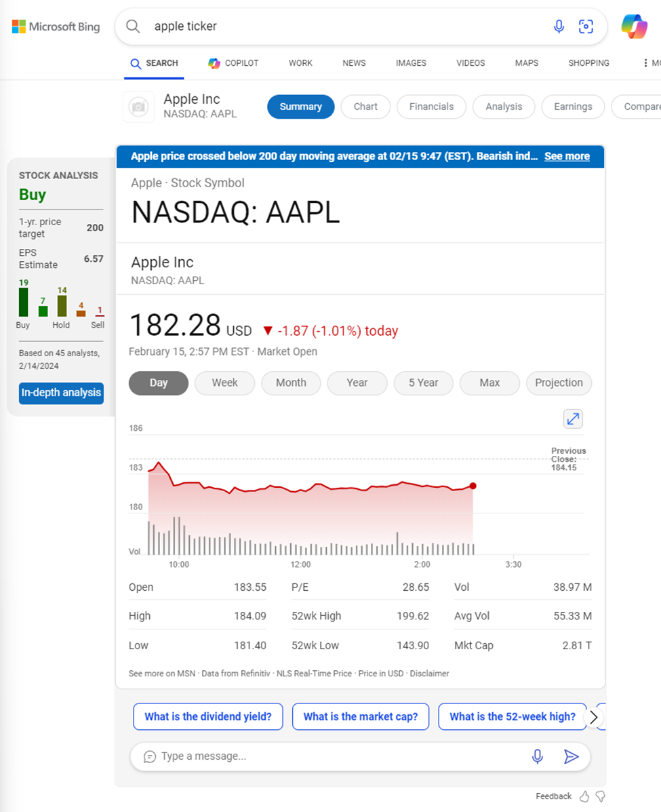Ask What is the market cap?
The height and width of the screenshot is (812, 661).
pyautogui.click(x=361, y=717)
